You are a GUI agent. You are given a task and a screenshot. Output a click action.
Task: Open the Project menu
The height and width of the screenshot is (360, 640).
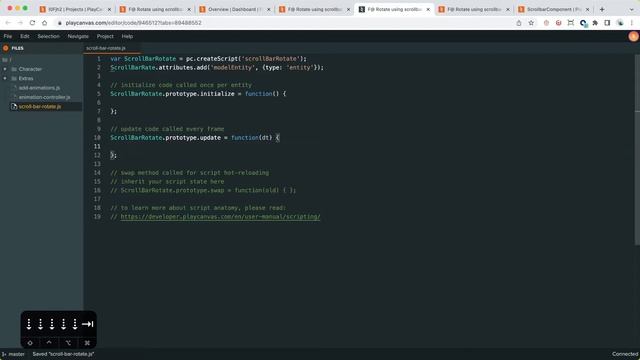click(x=105, y=36)
